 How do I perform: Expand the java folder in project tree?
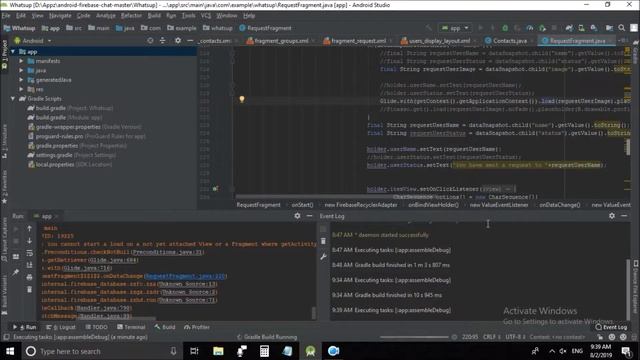21,70
